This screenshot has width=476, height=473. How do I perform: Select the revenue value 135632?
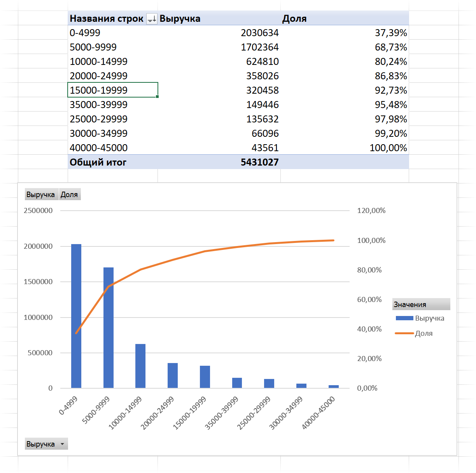tap(219, 119)
